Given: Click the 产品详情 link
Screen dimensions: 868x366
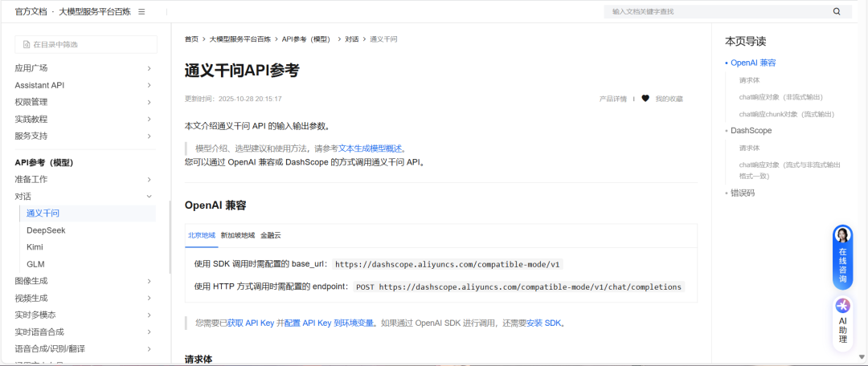Looking at the screenshot, I should [612, 99].
